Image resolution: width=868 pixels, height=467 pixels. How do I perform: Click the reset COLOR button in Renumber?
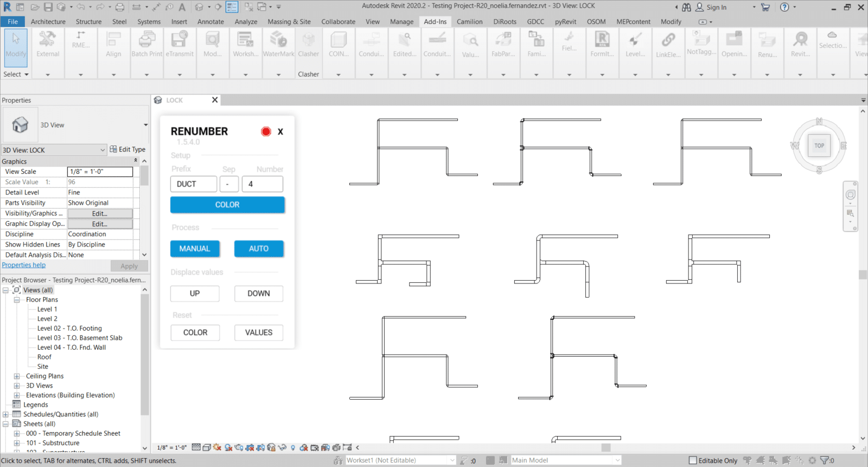click(195, 332)
